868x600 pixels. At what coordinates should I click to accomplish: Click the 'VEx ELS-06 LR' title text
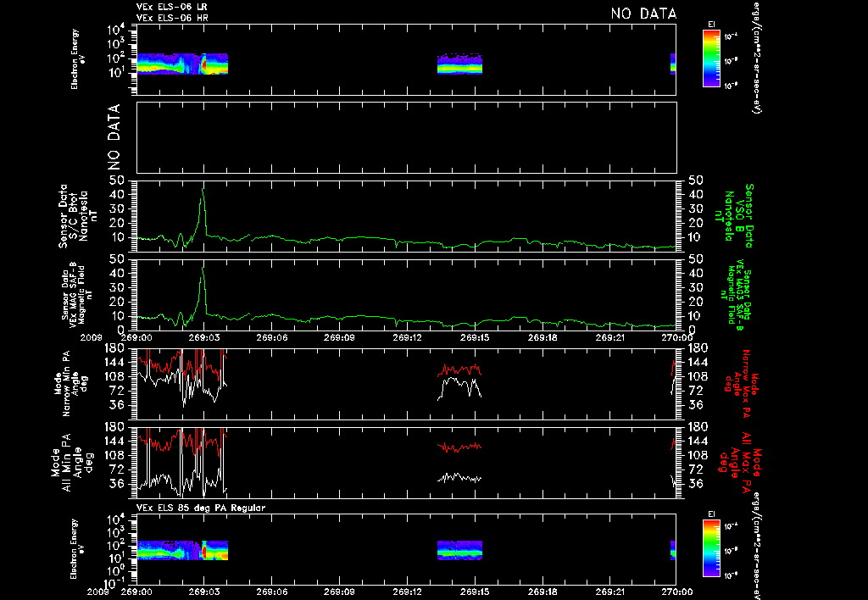pyautogui.click(x=171, y=7)
